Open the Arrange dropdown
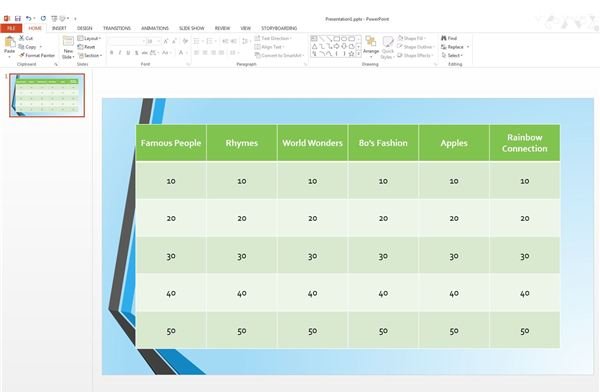 click(x=371, y=46)
